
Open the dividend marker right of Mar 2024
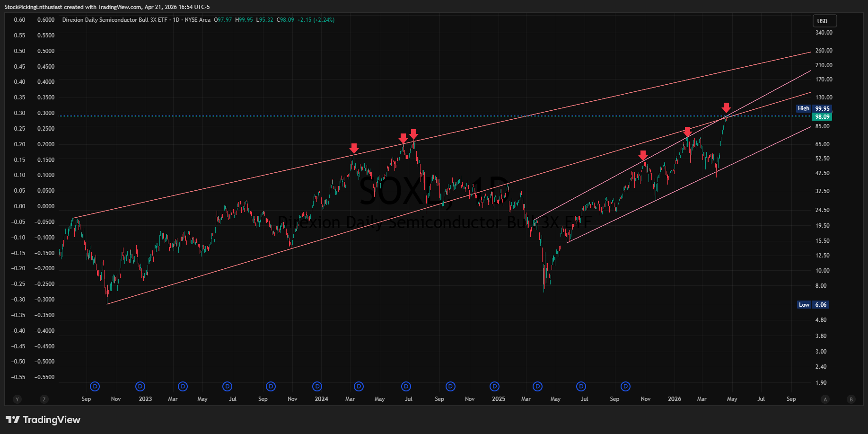click(x=359, y=387)
